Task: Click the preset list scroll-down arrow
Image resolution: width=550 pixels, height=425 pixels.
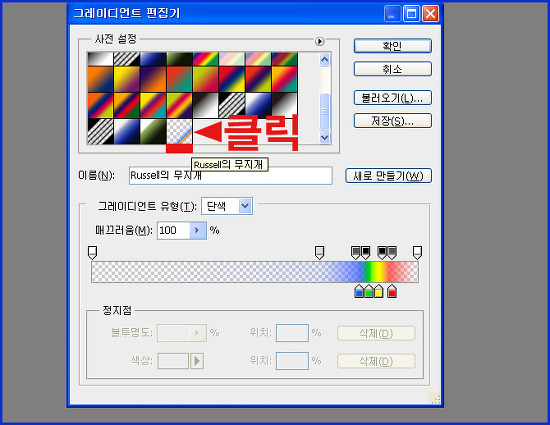Action: [325, 137]
